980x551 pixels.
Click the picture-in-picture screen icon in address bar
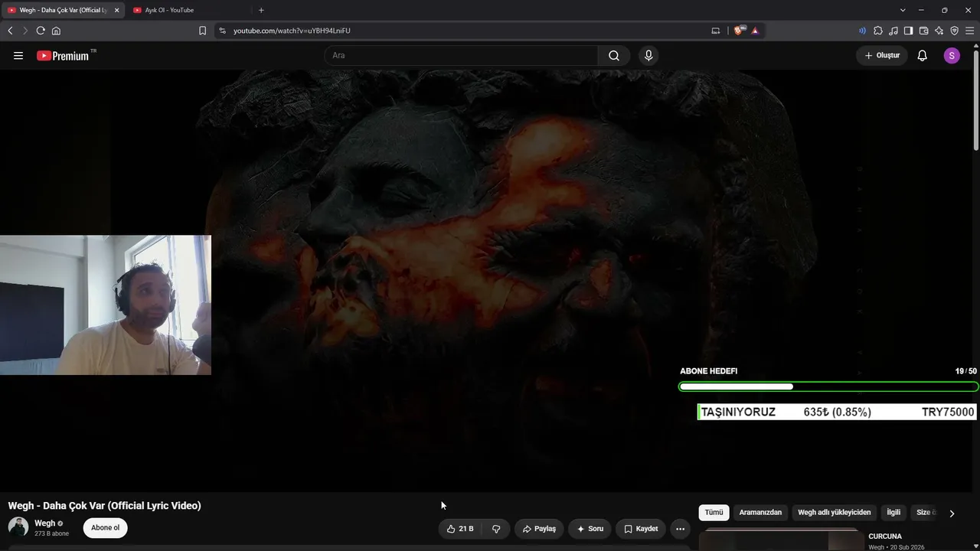716,31
